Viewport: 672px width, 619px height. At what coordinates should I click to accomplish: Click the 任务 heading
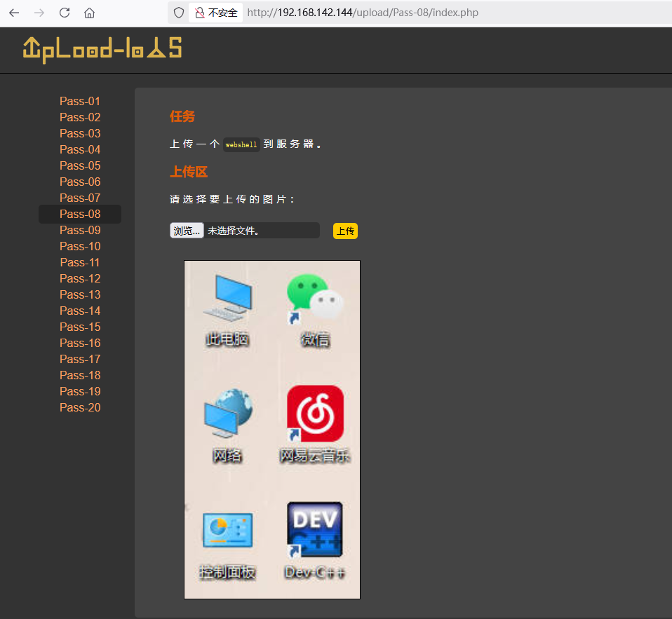(x=182, y=116)
